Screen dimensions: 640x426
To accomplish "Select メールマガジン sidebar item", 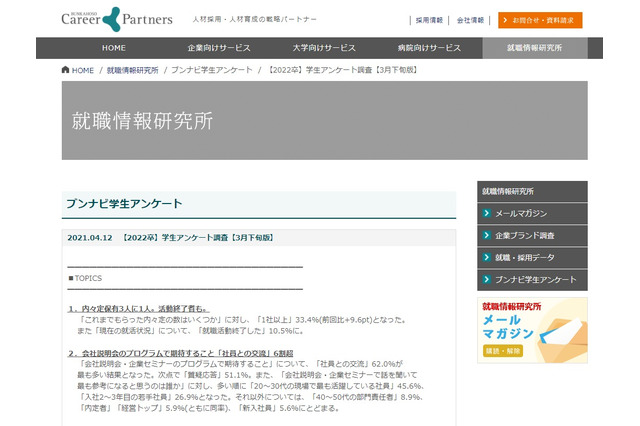I will [532, 213].
